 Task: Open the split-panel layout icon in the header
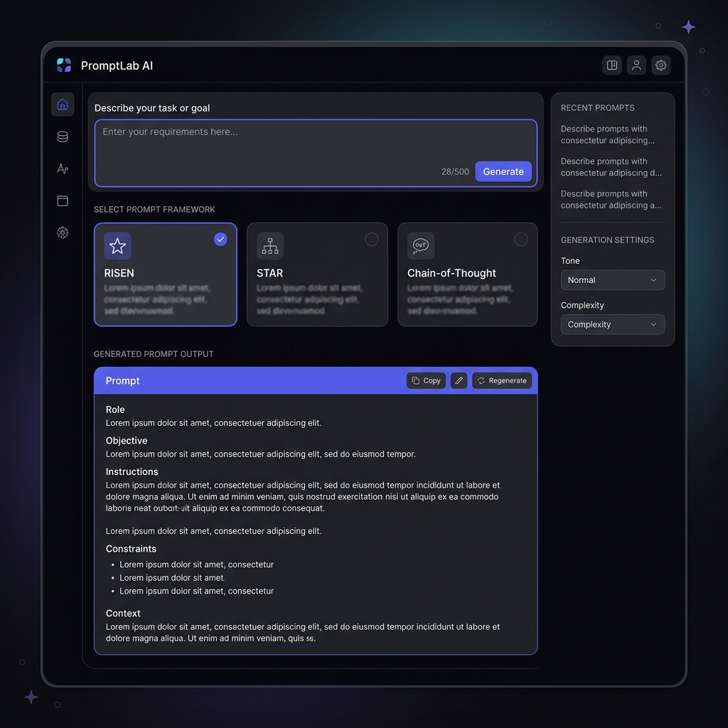(x=612, y=65)
